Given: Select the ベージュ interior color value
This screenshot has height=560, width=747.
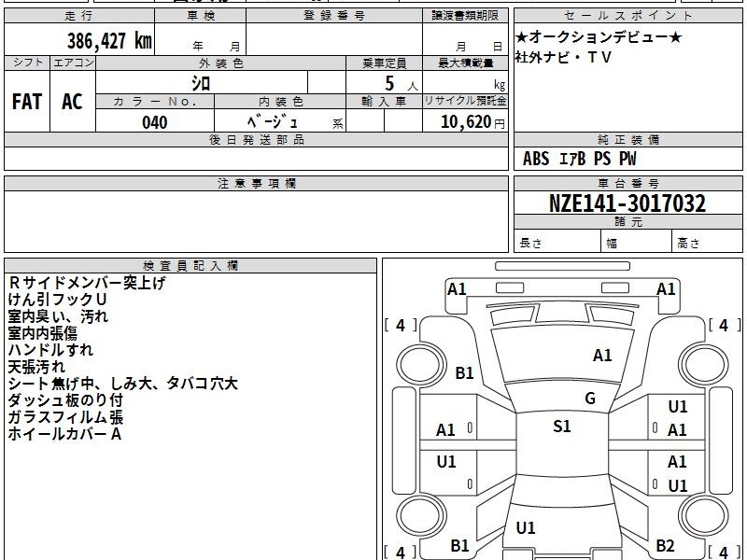Looking at the screenshot, I should point(272,122).
